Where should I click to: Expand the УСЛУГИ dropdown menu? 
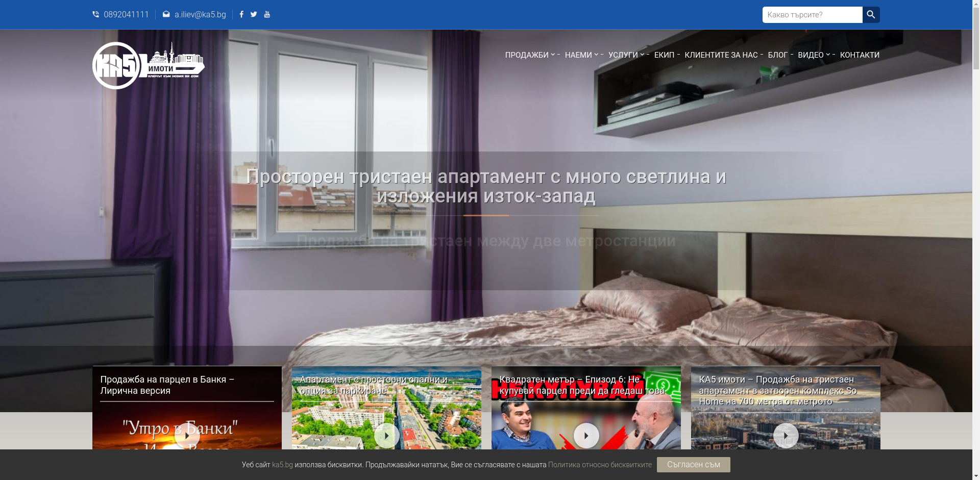(x=625, y=55)
